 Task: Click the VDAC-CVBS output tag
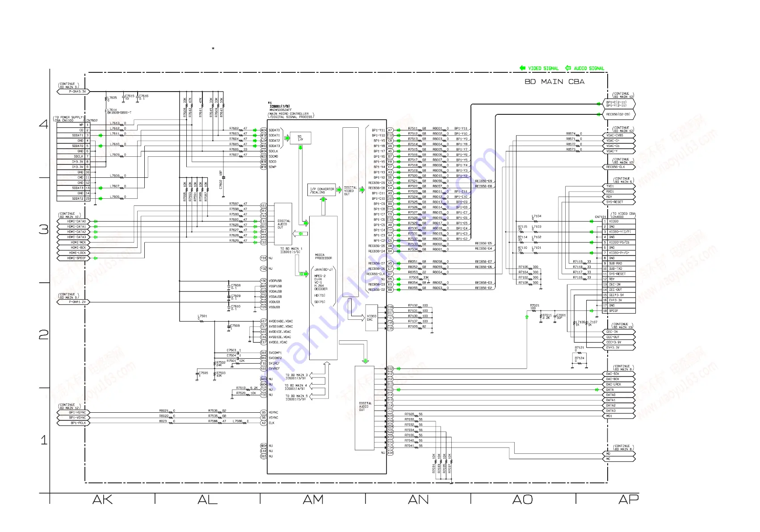(619, 135)
